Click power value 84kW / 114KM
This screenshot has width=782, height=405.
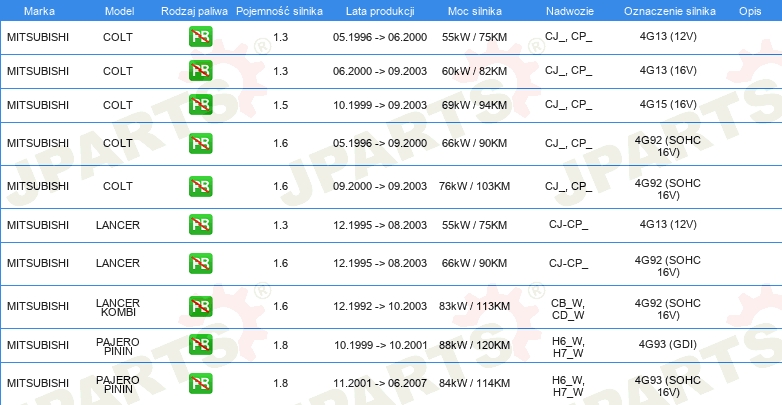pos(474,384)
